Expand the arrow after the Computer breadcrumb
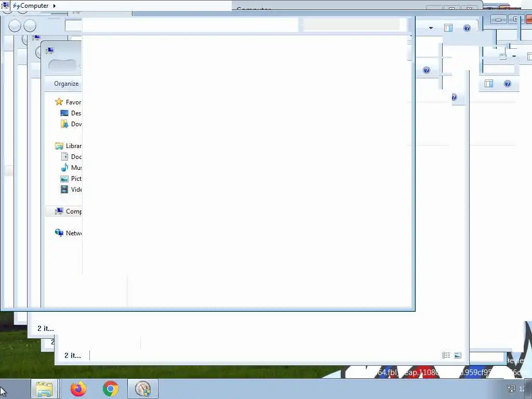The image size is (532, 399). point(54,6)
